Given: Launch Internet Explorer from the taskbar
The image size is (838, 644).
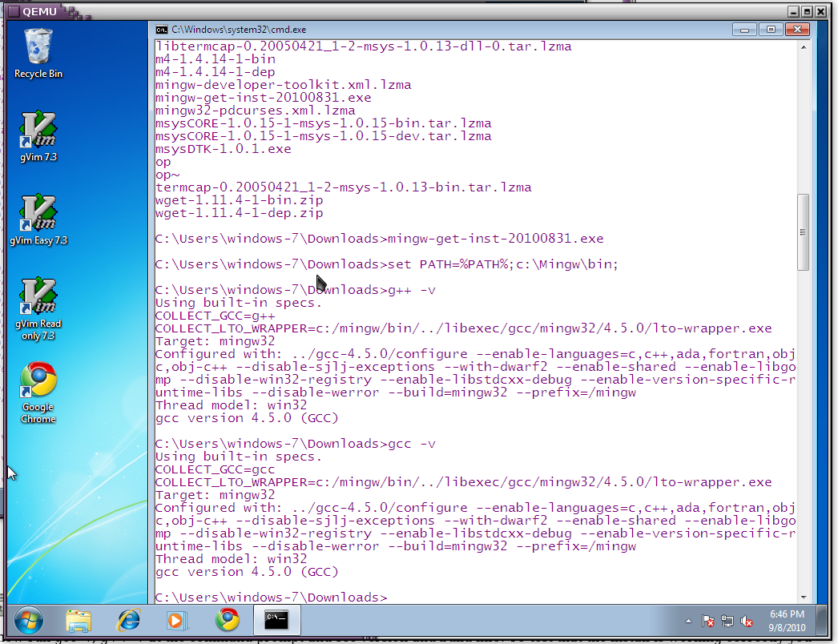Looking at the screenshot, I should tap(128, 620).
